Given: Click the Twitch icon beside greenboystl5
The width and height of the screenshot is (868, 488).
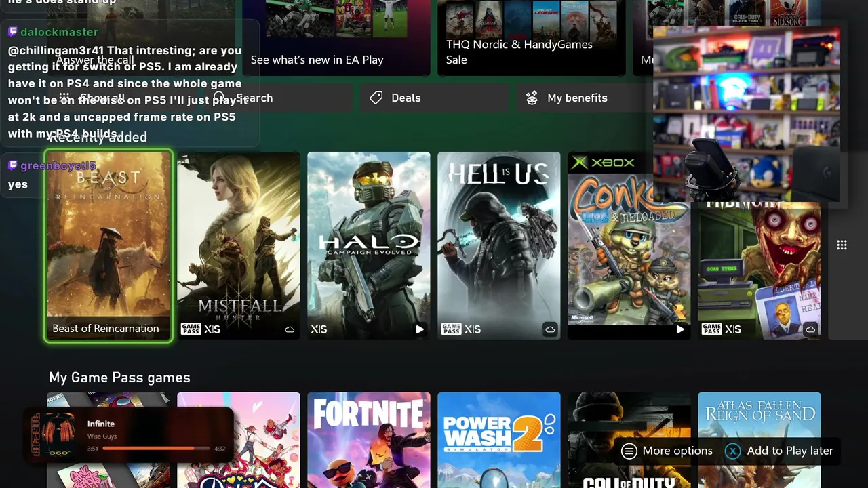Looking at the screenshot, I should pyautogui.click(x=13, y=165).
